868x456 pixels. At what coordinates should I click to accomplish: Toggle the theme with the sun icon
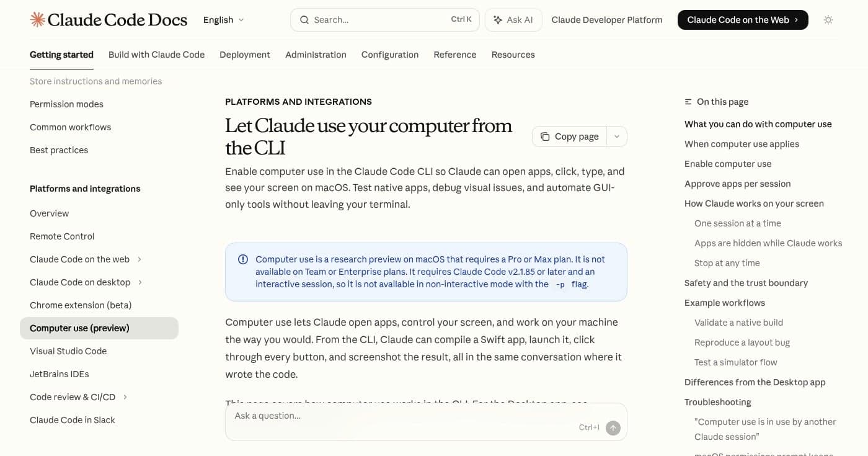pos(828,20)
